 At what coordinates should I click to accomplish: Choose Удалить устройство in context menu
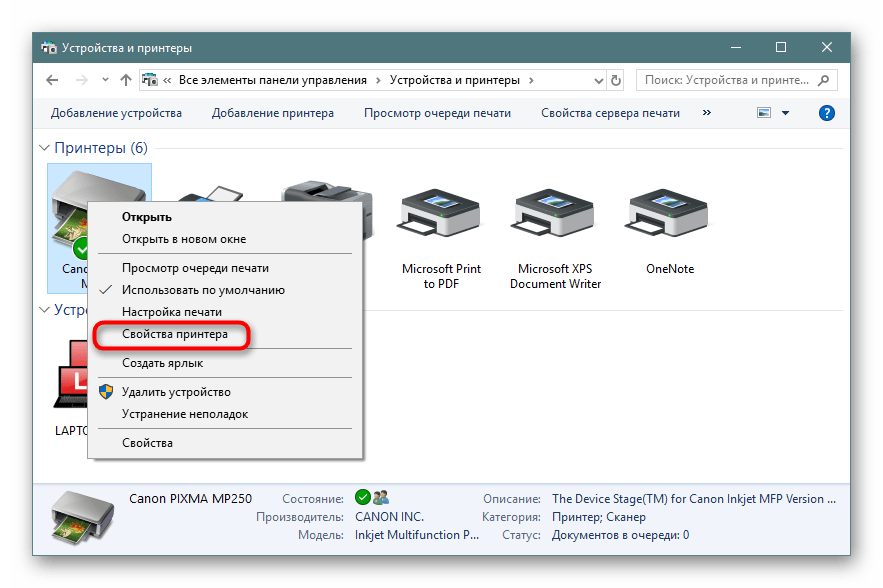point(225,392)
